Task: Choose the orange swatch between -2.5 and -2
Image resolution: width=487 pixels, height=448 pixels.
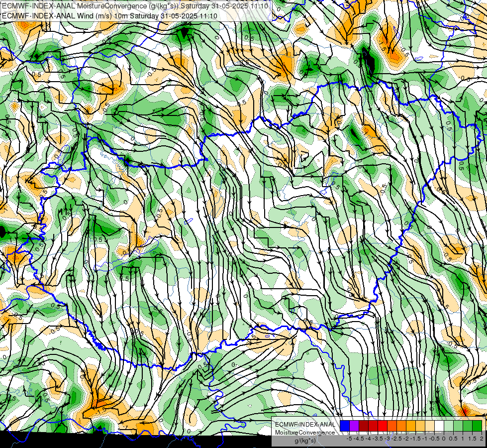Action: tap(401, 426)
